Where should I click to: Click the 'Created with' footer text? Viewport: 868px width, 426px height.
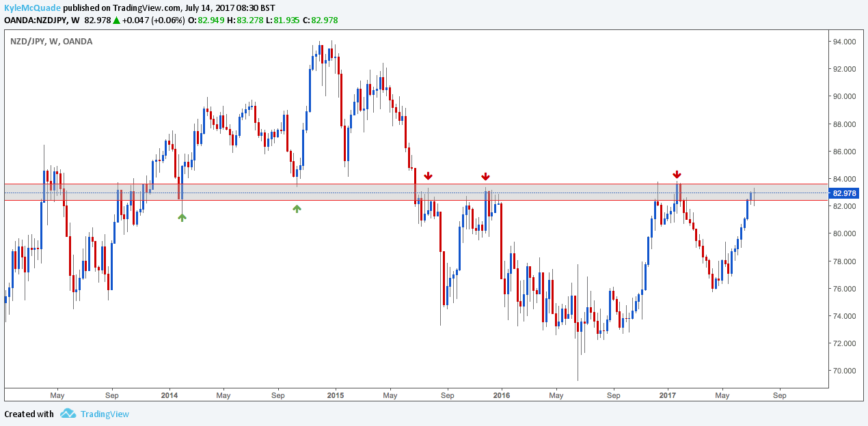click(29, 414)
